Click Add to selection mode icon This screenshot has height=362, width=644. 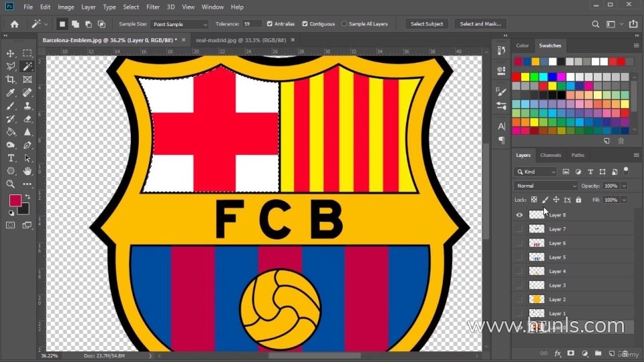point(75,24)
